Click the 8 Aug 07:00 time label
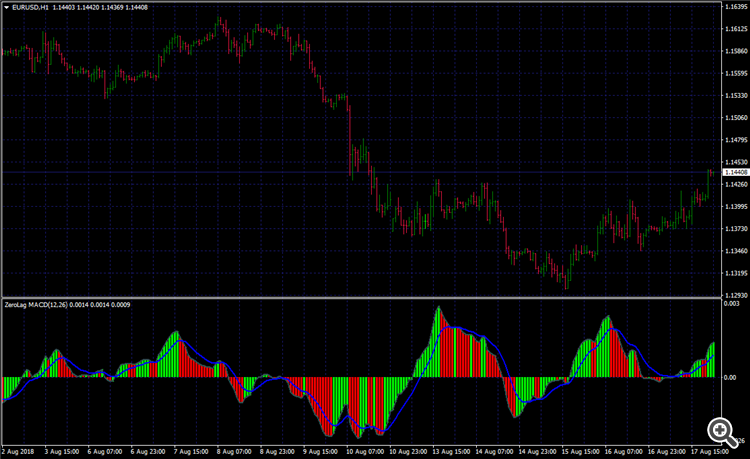The width and height of the screenshot is (750, 459). (x=234, y=452)
